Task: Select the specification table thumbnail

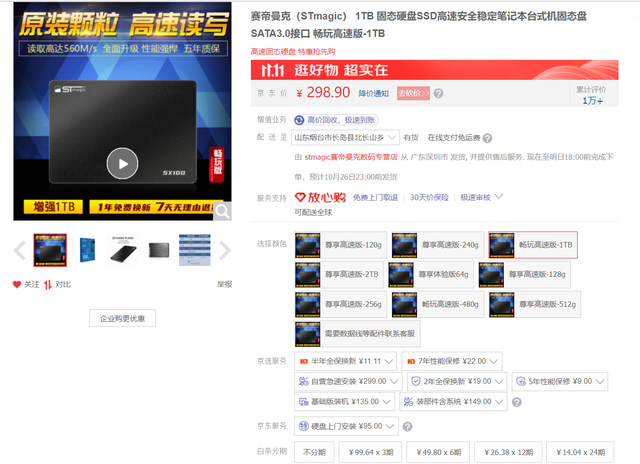Action: 195,250
